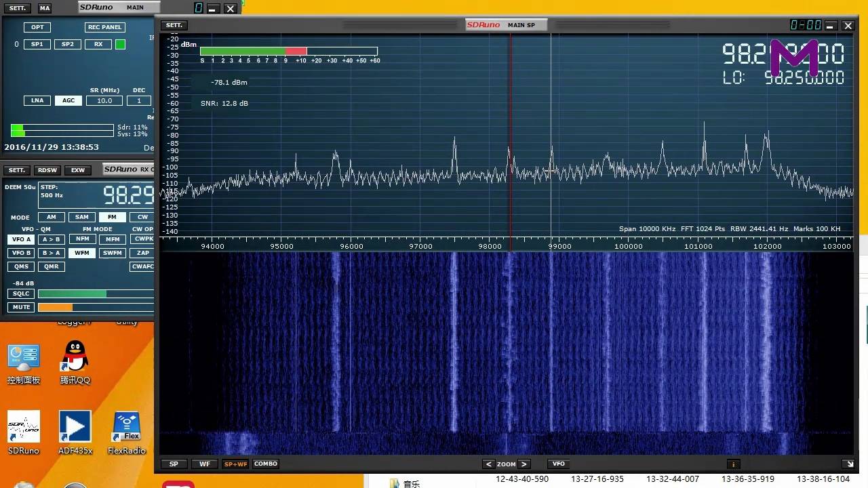Click the S-meter signal level bar
This screenshot has width=868, height=488.
coord(289,51)
